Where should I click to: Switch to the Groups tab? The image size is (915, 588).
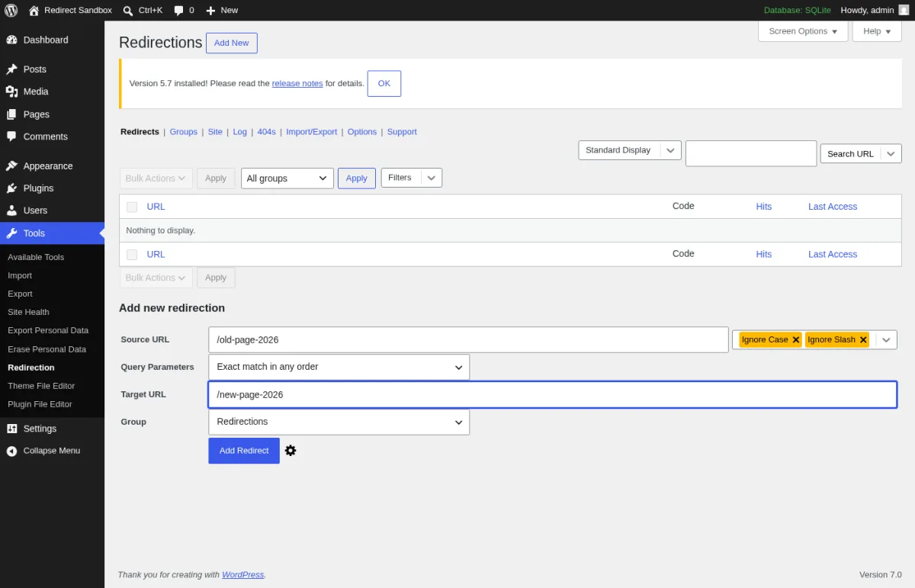[x=184, y=132]
